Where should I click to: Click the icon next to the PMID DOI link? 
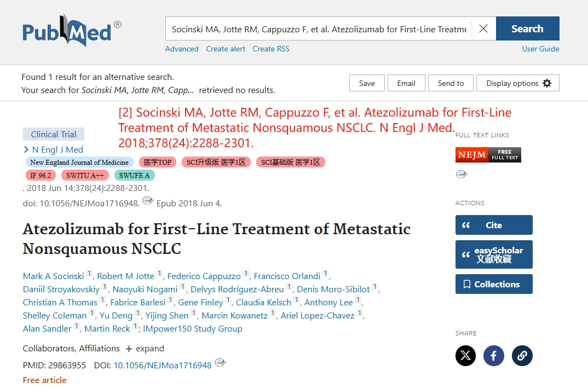[x=220, y=362]
